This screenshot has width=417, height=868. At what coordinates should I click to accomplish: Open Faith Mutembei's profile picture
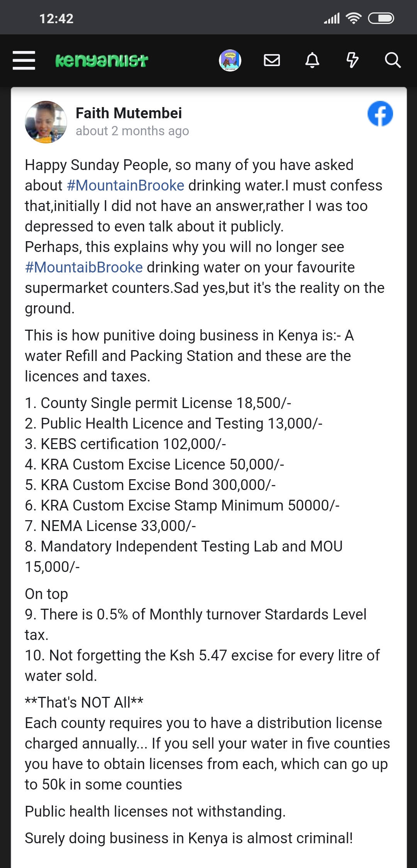[46, 122]
